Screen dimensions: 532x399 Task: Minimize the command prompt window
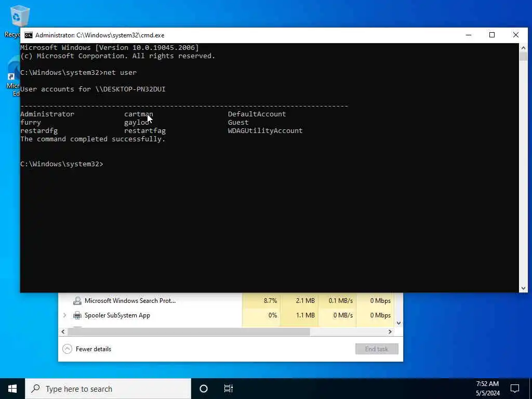[x=469, y=35]
